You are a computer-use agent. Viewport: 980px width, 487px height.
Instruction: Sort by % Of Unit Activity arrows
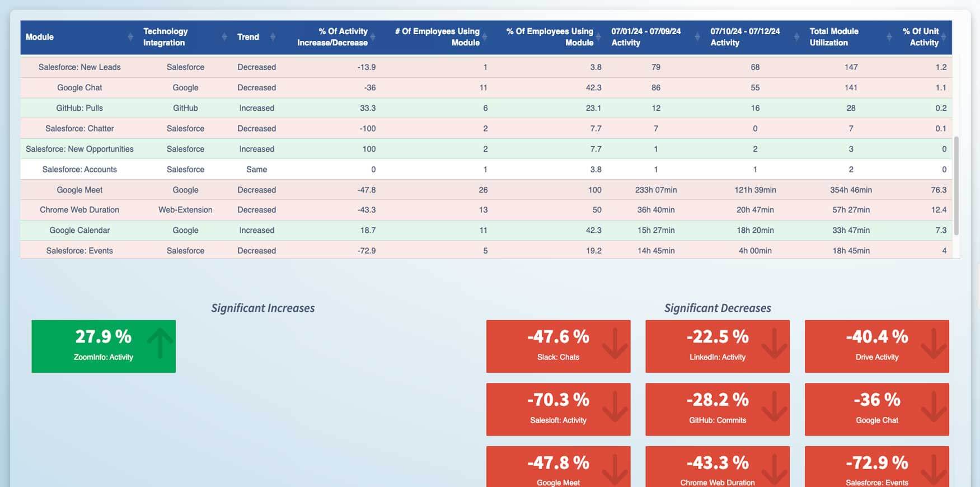943,37
